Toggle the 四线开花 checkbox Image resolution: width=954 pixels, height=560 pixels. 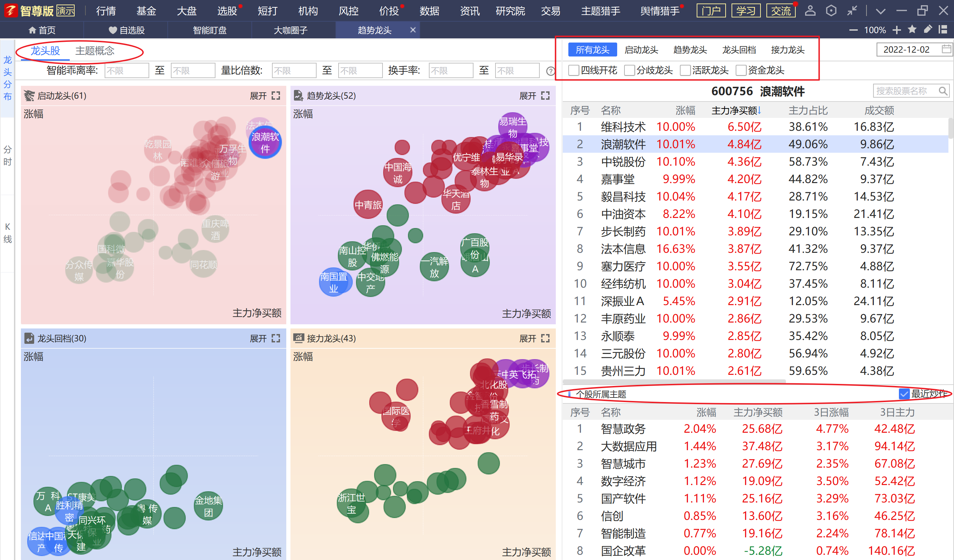[x=574, y=70]
